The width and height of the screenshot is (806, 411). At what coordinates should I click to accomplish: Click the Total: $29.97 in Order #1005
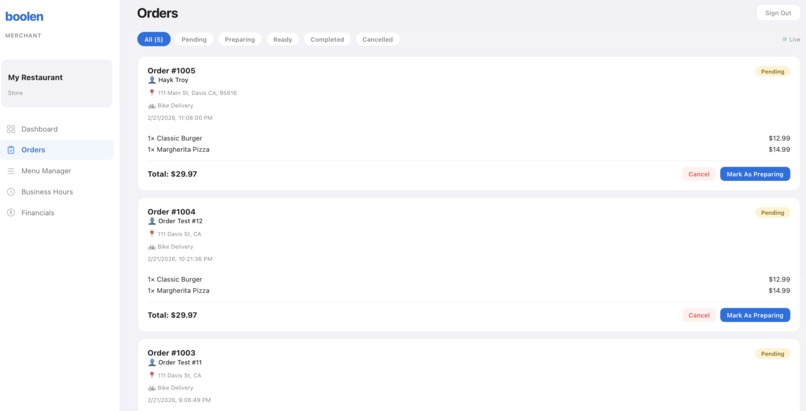tap(172, 174)
